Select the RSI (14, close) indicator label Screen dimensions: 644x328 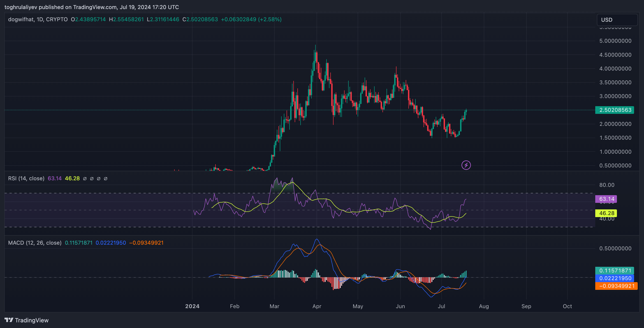26,178
